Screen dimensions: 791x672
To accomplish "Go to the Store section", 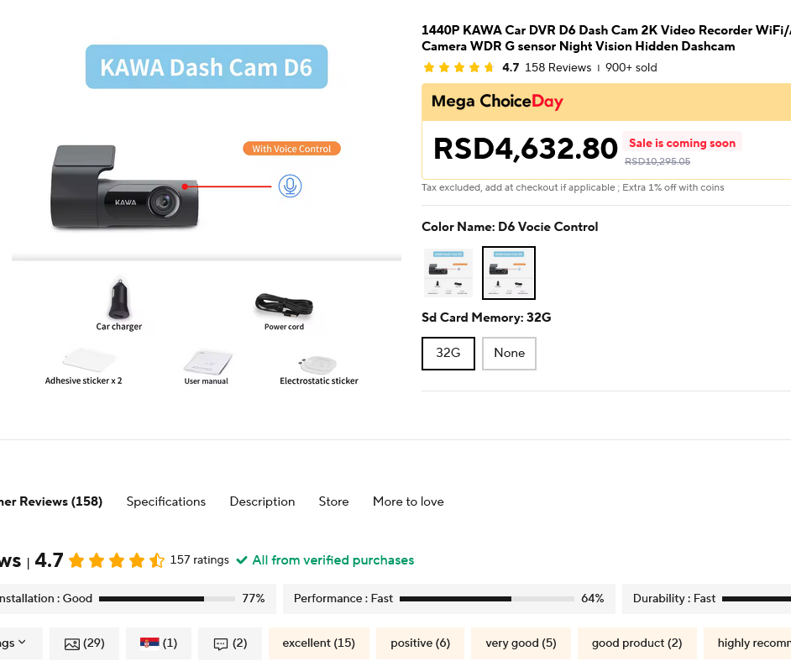I will coord(333,501).
